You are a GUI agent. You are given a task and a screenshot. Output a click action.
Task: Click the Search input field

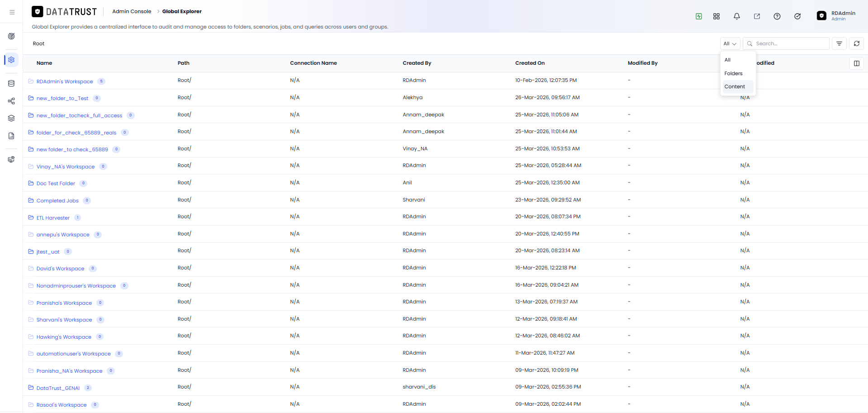tap(786, 43)
